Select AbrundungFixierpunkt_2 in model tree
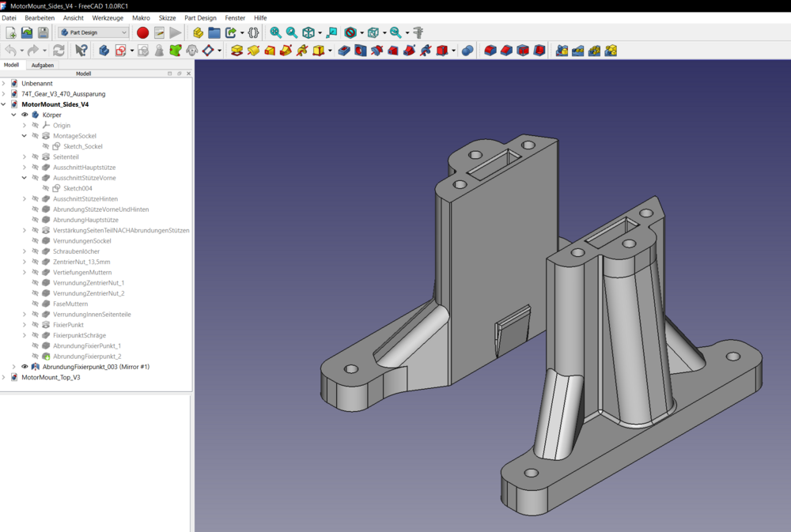 click(87, 357)
